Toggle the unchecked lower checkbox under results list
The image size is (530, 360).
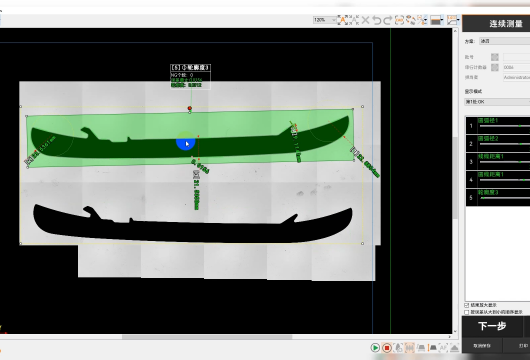[x=467, y=312]
